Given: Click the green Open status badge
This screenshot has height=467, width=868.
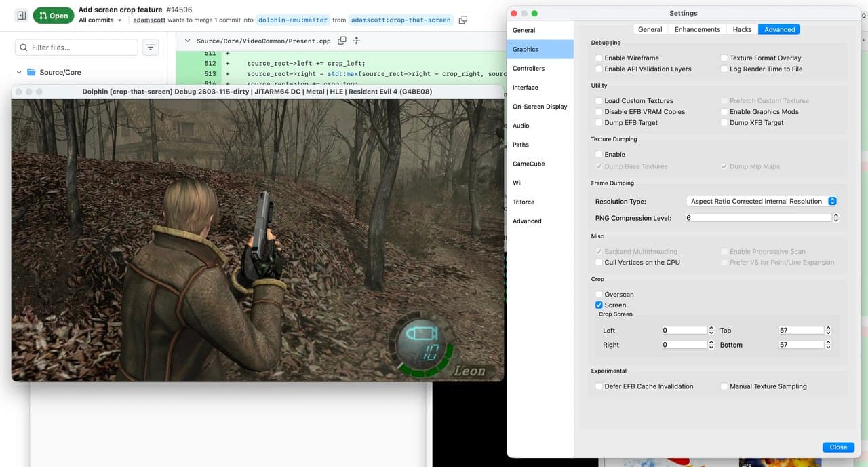Looking at the screenshot, I should [53, 16].
